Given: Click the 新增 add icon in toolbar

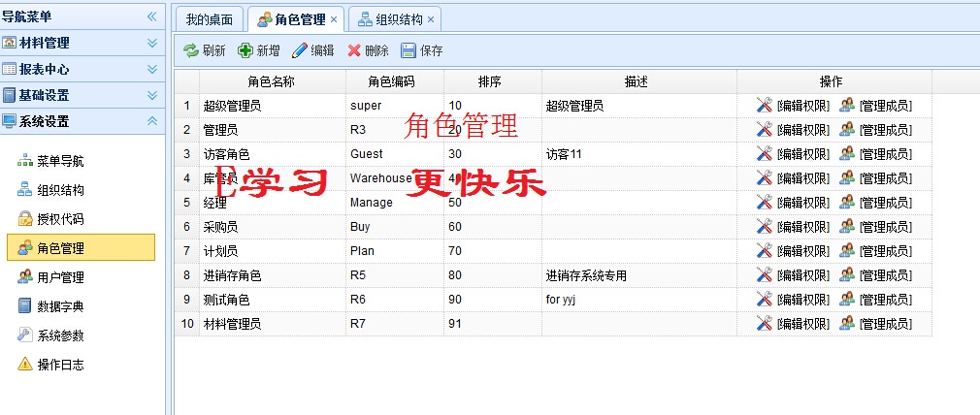Looking at the screenshot, I should click(x=245, y=50).
